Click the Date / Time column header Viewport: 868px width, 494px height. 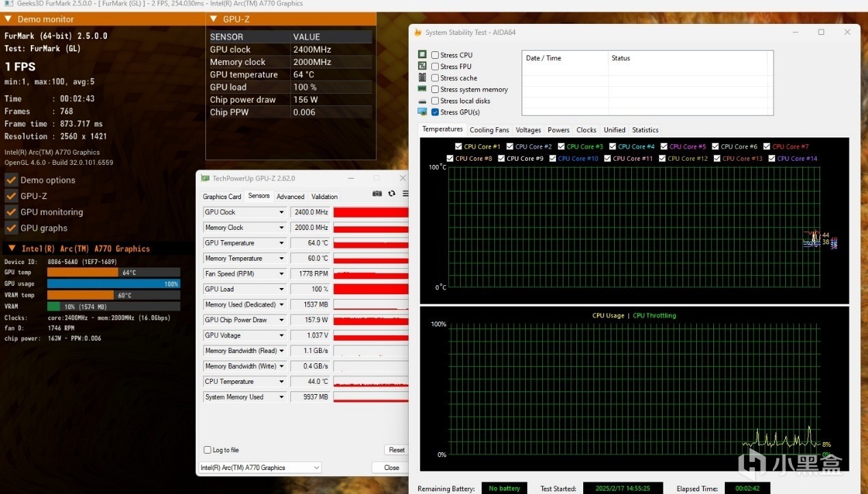[x=564, y=58]
